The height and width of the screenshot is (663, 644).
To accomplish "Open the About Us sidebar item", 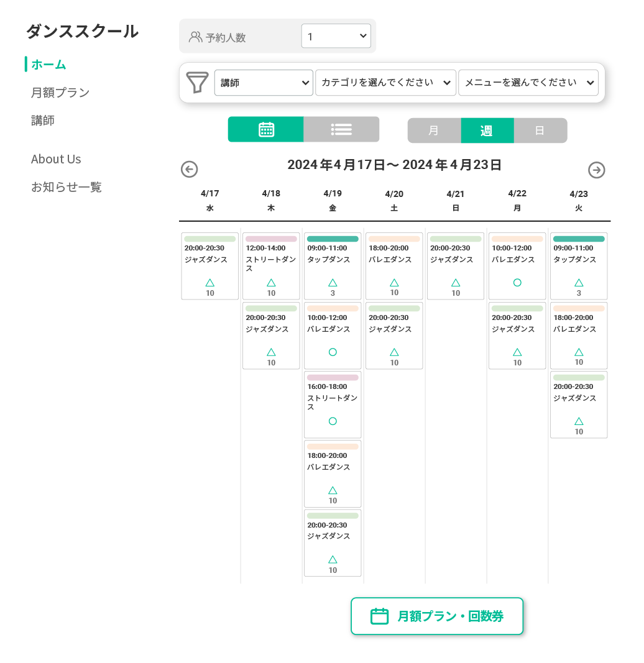I will [56, 159].
